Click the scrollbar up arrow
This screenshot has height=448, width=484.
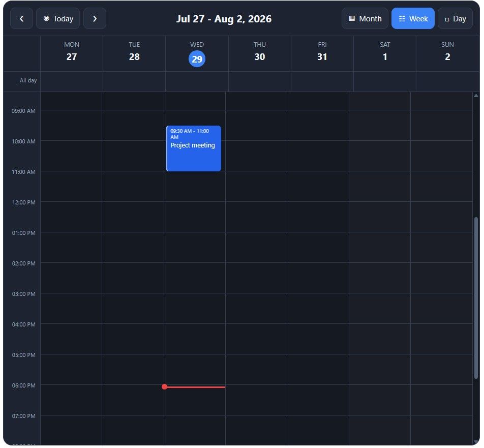pyautogui.click(x=476, y=96)
